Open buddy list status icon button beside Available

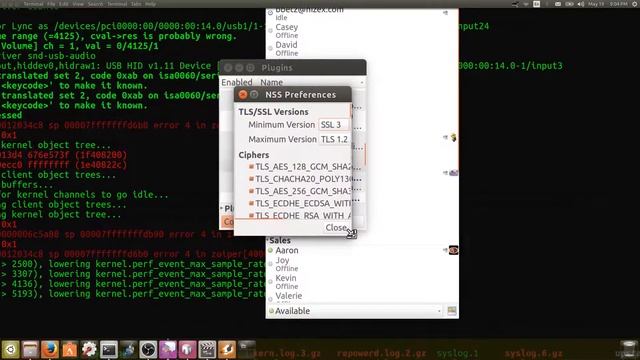click(452, 311)
